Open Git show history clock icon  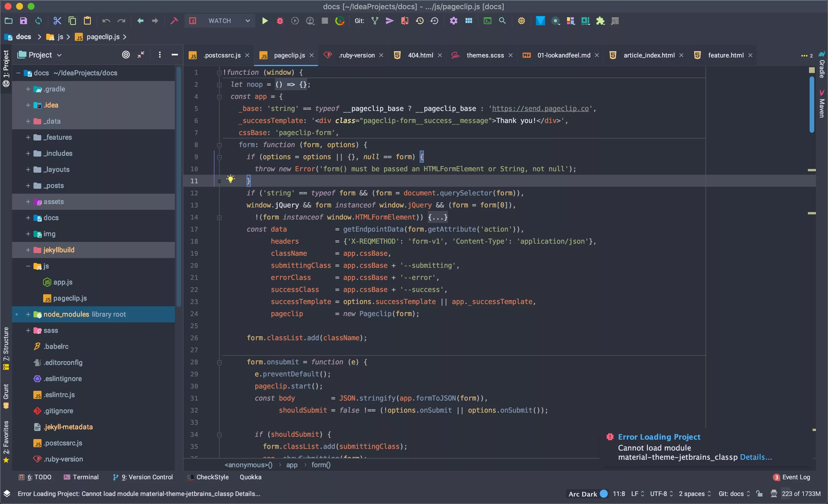point(419,21)
